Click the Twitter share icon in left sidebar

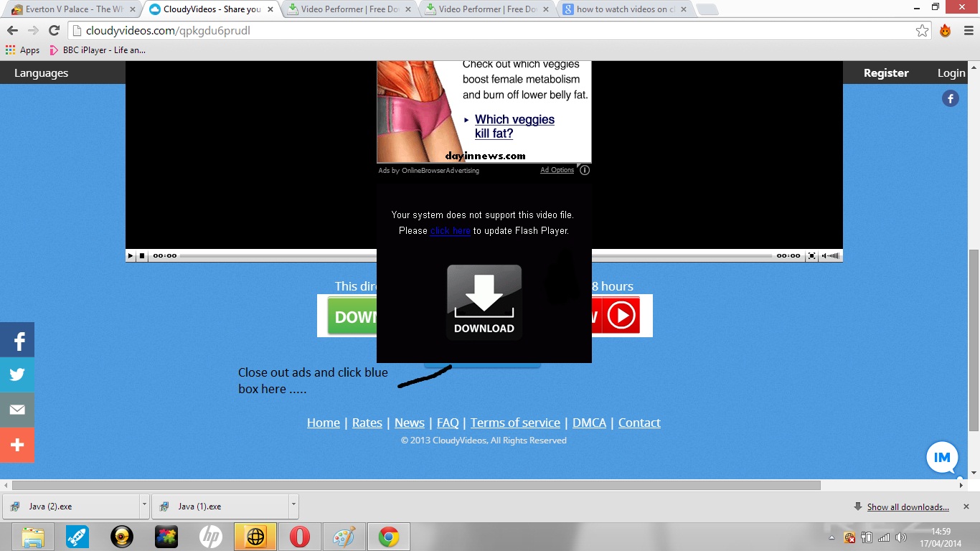[x=17, y=375]
